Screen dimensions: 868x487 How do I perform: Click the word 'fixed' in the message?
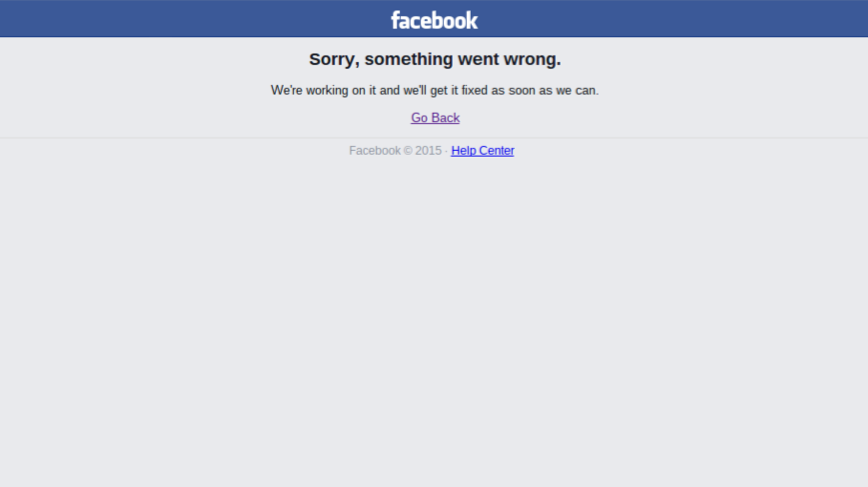475,90
